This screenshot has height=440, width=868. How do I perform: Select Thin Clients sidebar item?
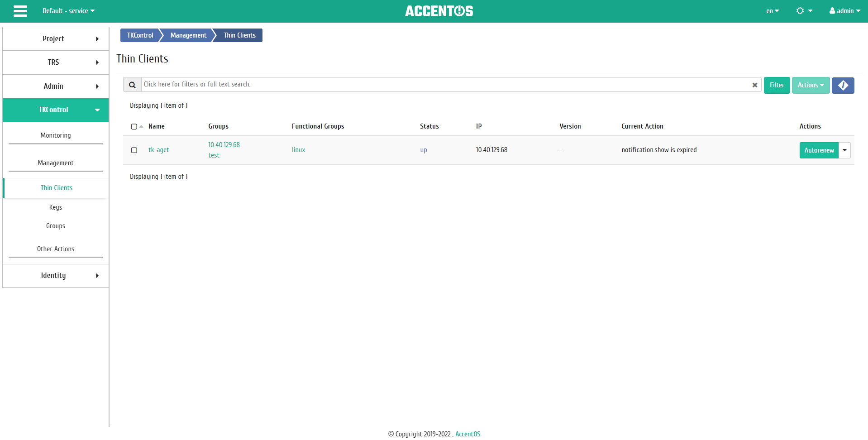coord(56,188)
